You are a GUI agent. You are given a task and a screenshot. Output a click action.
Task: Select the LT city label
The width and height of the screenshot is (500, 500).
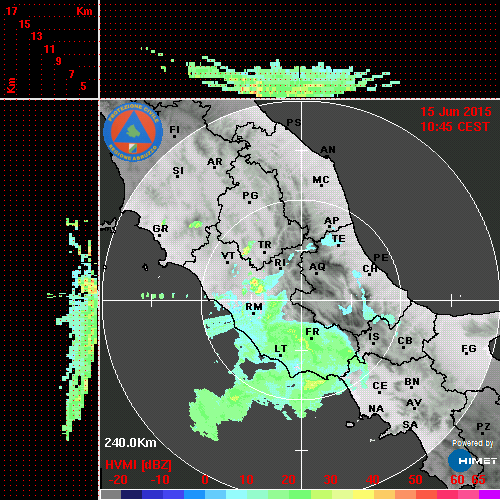click(x=280, y=349)
